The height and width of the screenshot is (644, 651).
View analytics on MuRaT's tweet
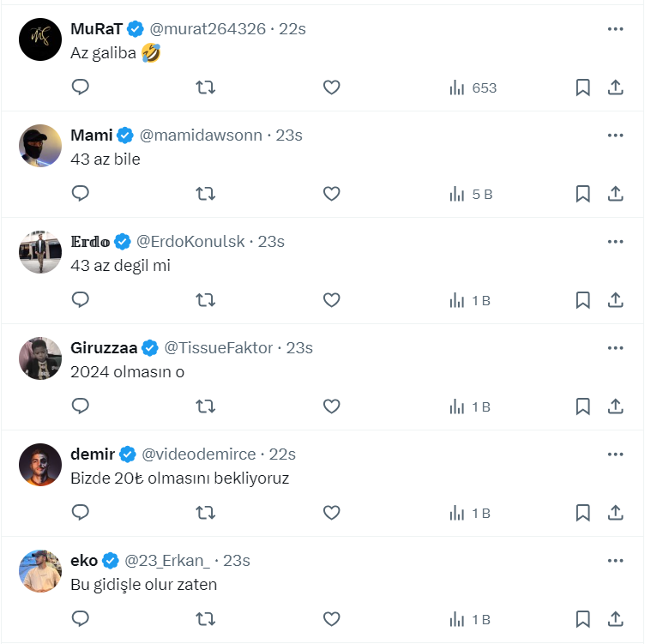[473, 87]
